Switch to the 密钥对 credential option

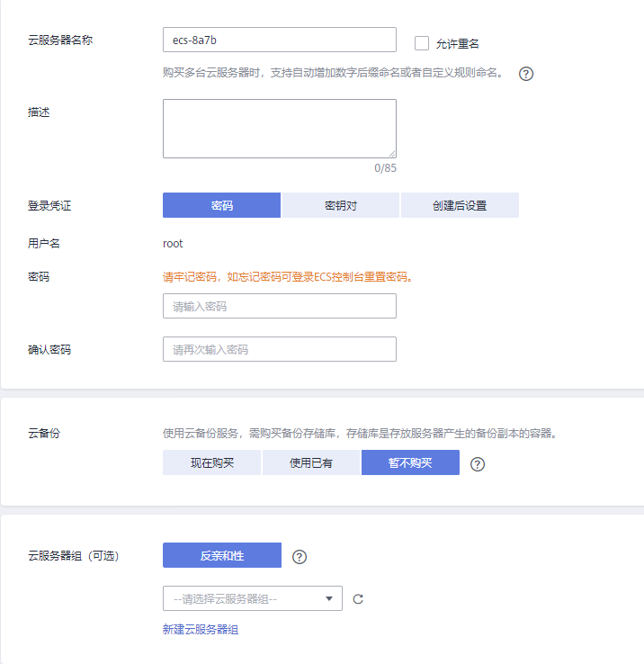[340, 205]
